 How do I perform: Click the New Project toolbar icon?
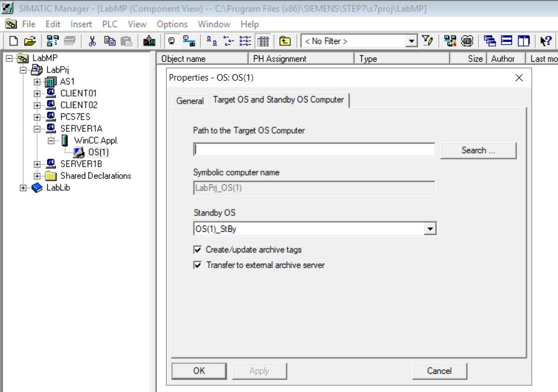click(x=14, y=41)
